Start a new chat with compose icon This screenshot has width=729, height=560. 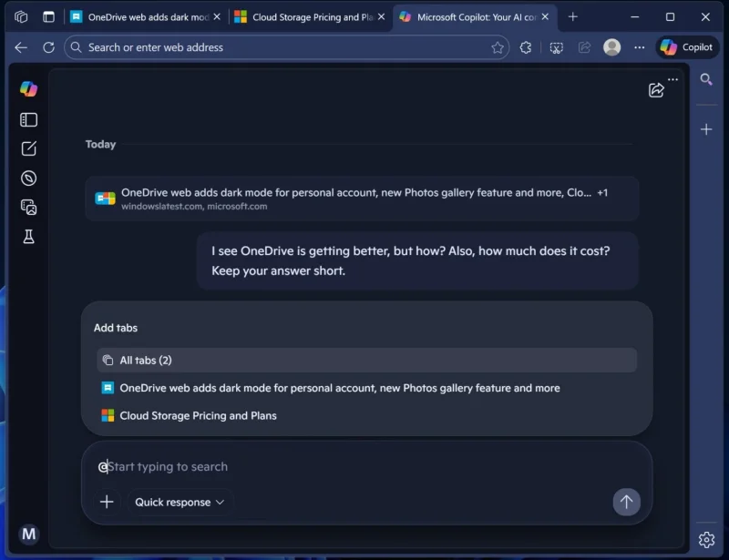28,148
